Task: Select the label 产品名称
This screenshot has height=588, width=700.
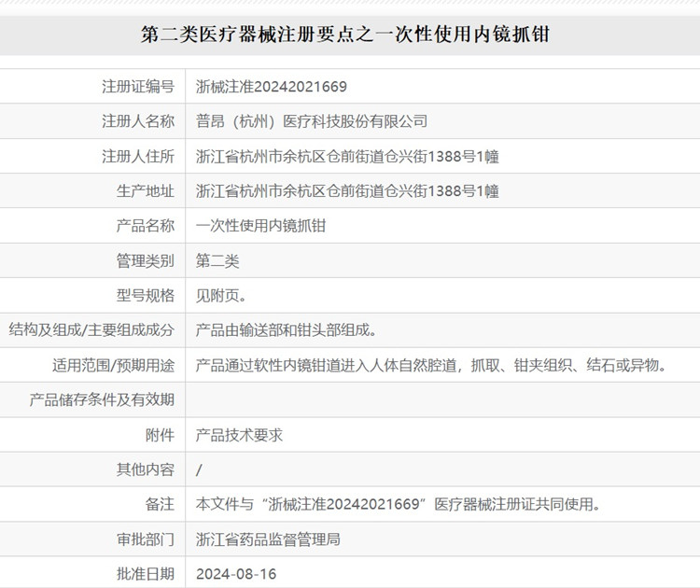Action: coord(145,226)
